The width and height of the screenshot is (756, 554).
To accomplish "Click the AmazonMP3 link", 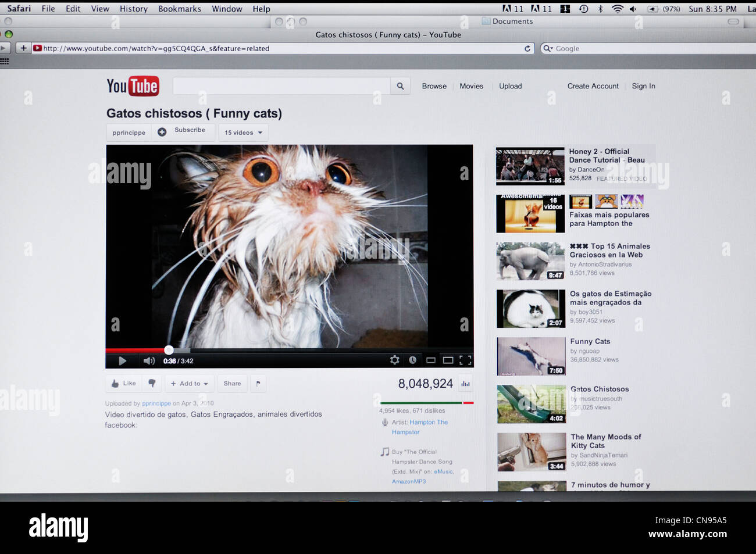I will pyautogui.click(x=409, y=481).
